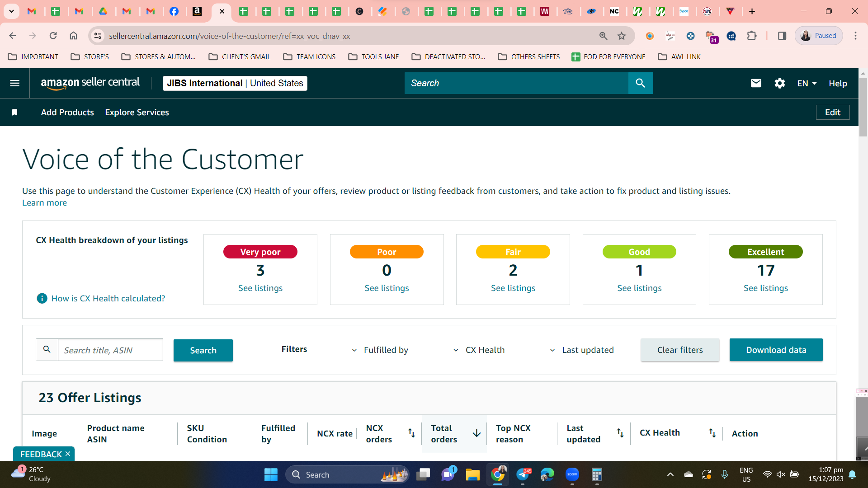Viewport: 868px width, 488px height.
Task: Open the Learn more link
Action: [44, 203]
